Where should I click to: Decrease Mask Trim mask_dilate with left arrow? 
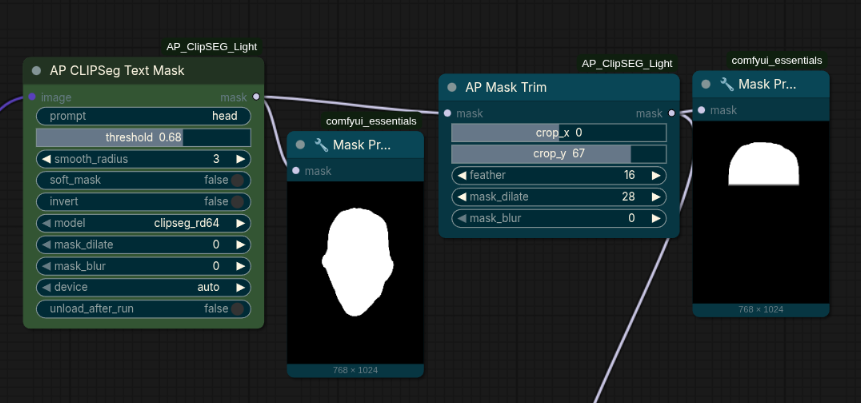coord(462,197)
